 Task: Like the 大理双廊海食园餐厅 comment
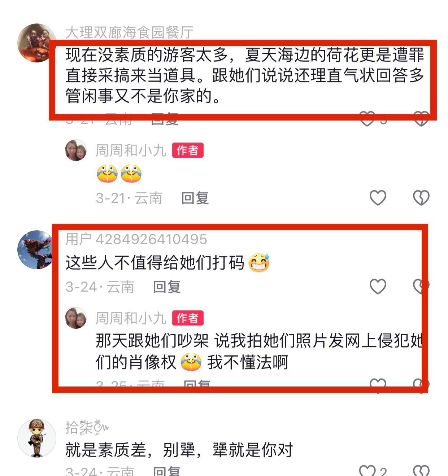pyautogui.click(x=367, y=119)
